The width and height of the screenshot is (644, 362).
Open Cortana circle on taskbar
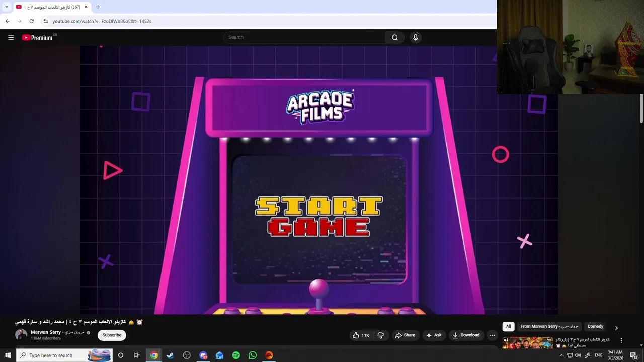120,355
